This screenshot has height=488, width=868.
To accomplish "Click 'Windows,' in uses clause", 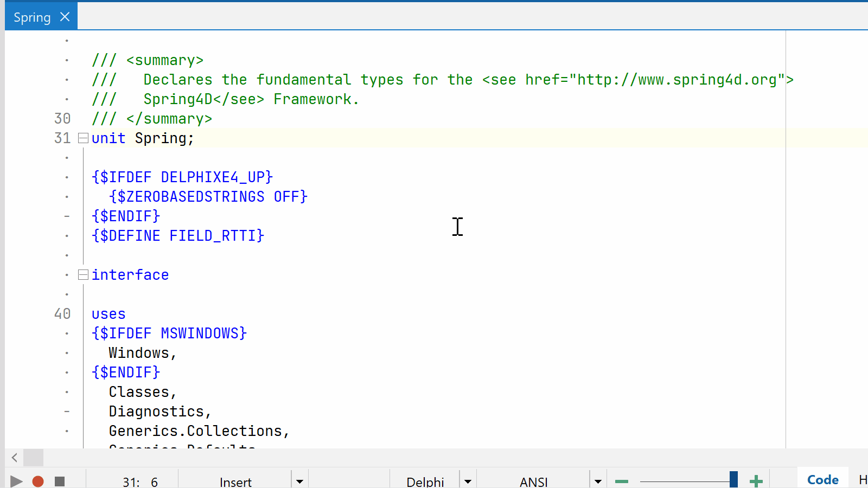I will click(x=143, y=353).
